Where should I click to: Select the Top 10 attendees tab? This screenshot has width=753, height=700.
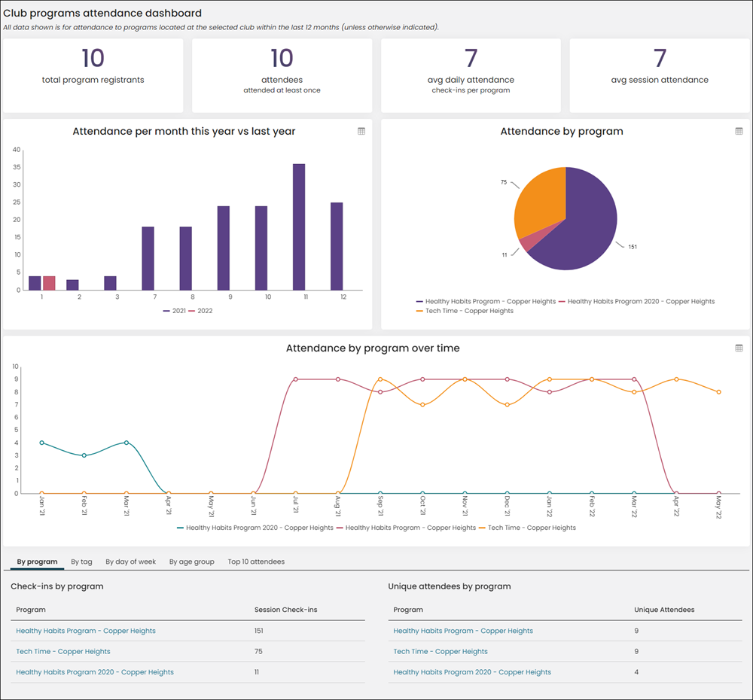[x=256, y=562]
